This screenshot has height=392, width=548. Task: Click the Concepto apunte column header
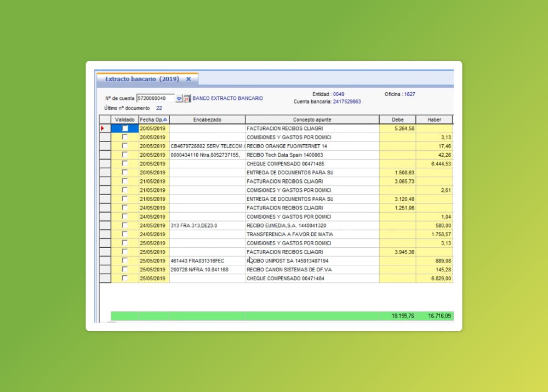(x=312, y=120)
